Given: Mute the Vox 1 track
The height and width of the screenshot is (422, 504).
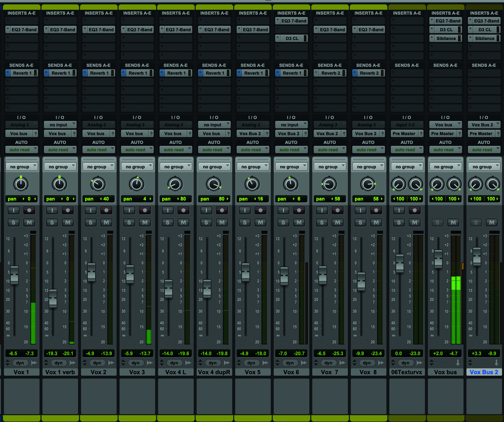Looking at the screenshot, I should pyautogui.click(x=29, y=222).
